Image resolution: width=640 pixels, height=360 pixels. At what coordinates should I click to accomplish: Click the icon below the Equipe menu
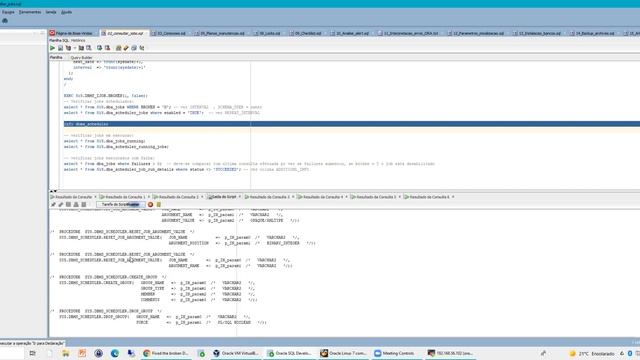click(x=5, y=21)
